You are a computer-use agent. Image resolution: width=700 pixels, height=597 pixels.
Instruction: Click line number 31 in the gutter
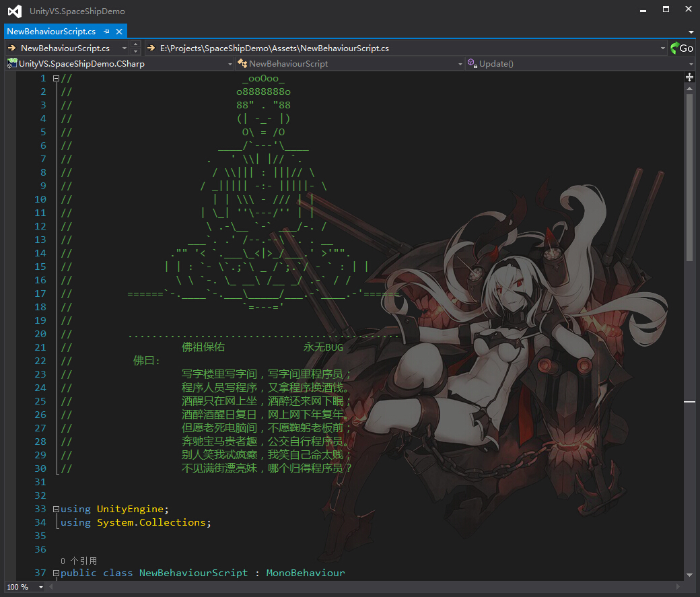[x=40, y=482]
